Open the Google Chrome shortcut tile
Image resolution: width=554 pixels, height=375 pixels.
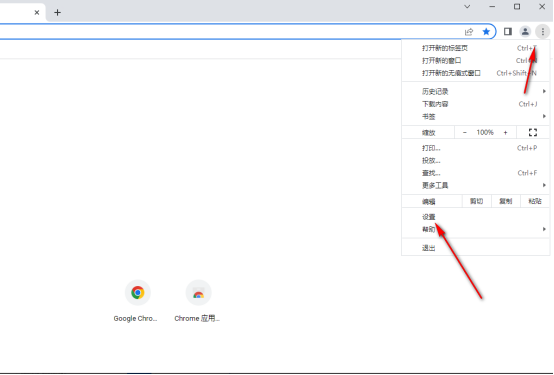pos(137,300)
